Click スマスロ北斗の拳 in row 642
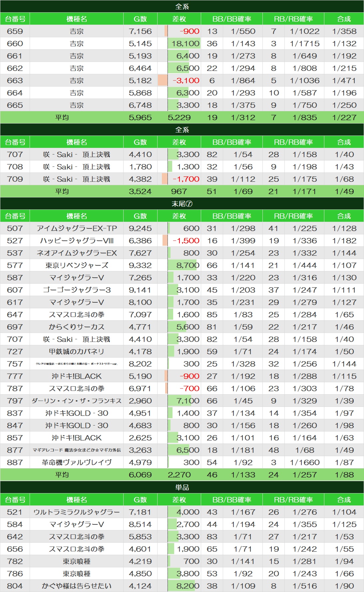The height and width of the screenshot is (592, 364). [x=77, y=537]
